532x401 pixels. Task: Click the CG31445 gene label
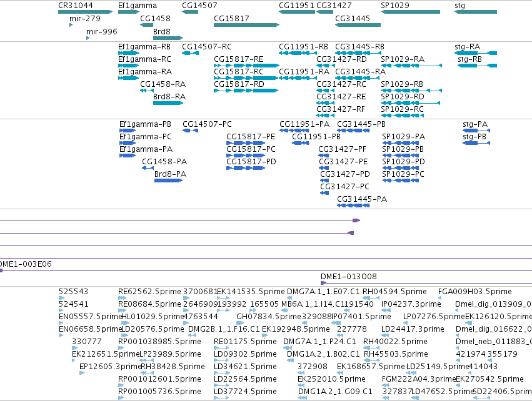353,18
